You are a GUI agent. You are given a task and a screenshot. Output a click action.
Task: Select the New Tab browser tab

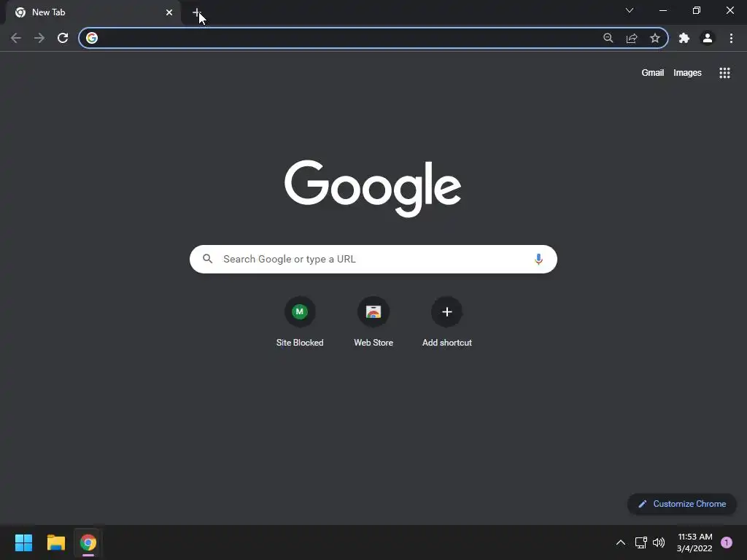93,12
